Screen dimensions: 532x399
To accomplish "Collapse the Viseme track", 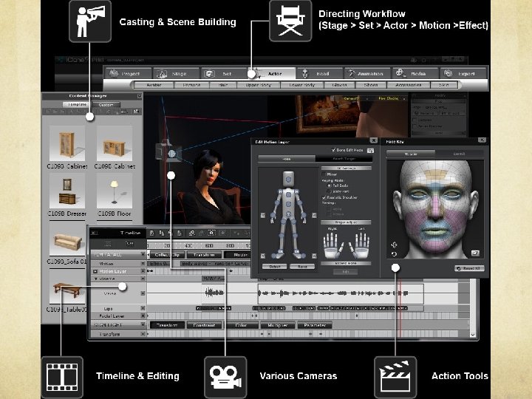I will click(x=95, y=279).
